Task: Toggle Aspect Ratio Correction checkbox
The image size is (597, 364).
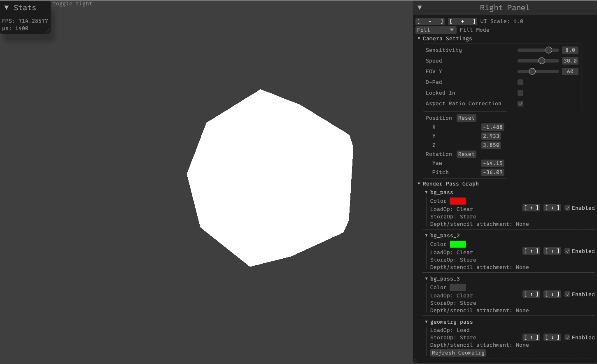Action: coord(520,104)
